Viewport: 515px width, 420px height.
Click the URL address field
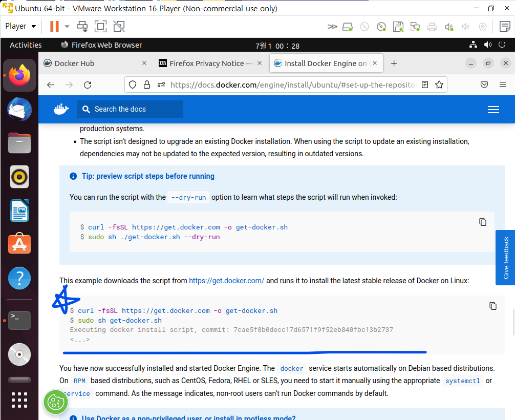pos(293,85)
